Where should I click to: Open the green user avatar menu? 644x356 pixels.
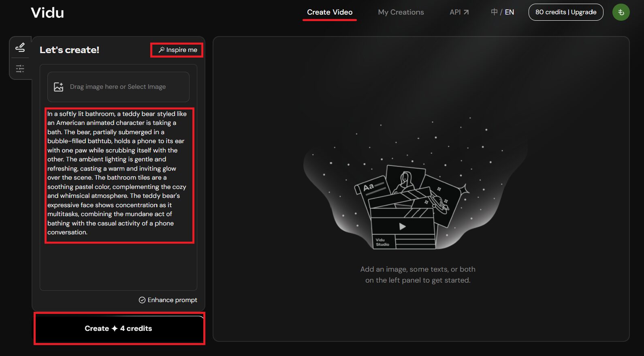pyautogui.click(x=621, y=12)
